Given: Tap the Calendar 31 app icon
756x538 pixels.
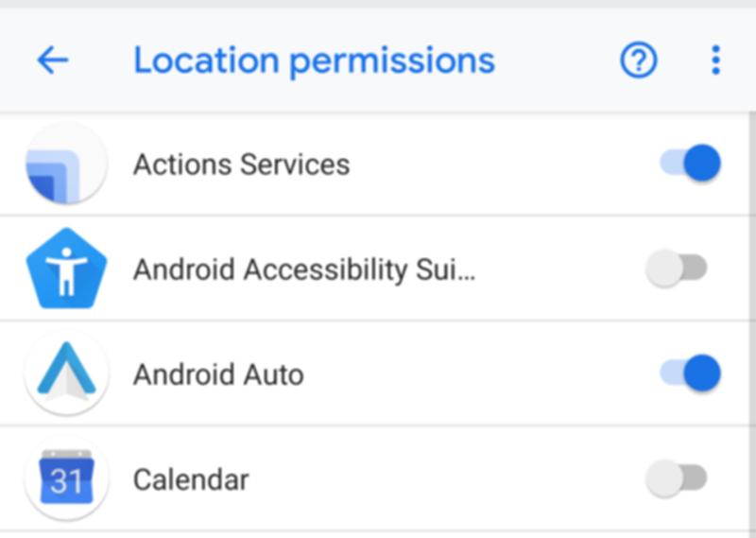Looking at the screenshot, I should click(65, 479).
